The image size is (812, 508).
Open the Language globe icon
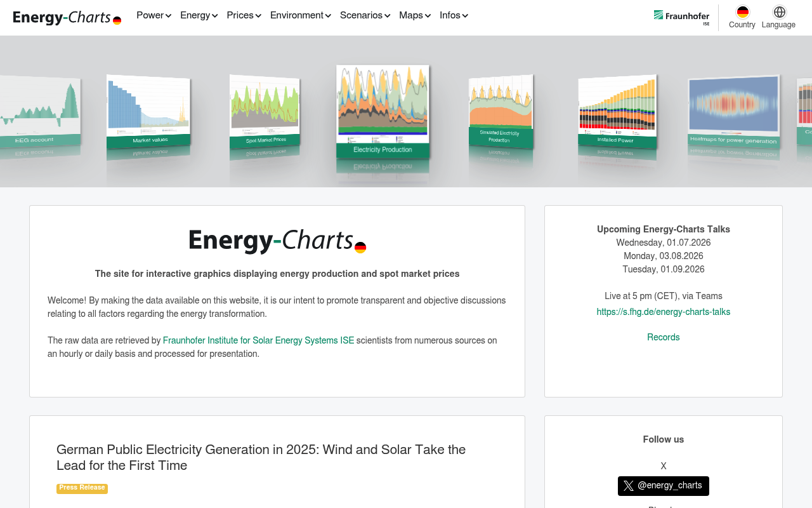click(x=779, y=12)
